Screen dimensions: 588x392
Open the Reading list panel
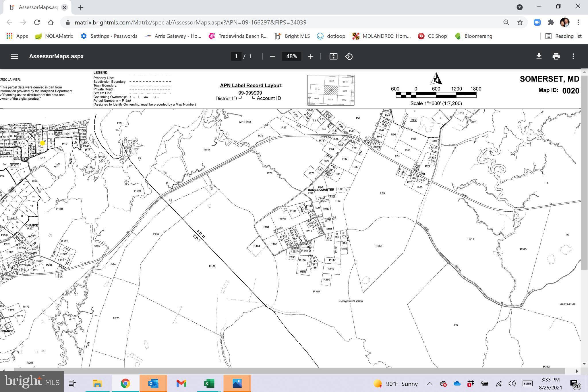point(563,36)
